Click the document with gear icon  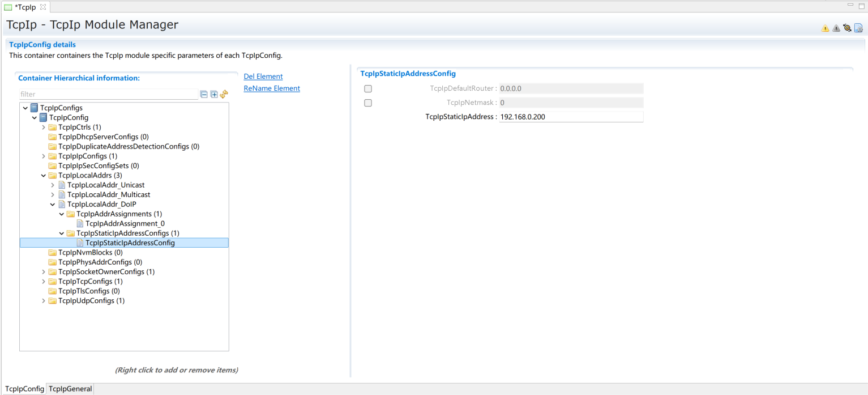click(858, 28)
